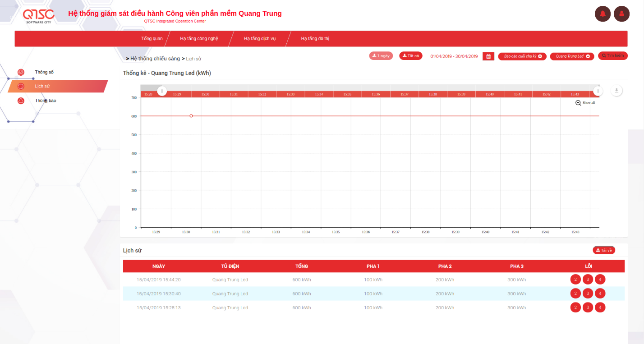The height and width of the screenshot is (344, 644).
Task: Open the Hạ tầng công nghệ menu
Action: tap(199, 39)
